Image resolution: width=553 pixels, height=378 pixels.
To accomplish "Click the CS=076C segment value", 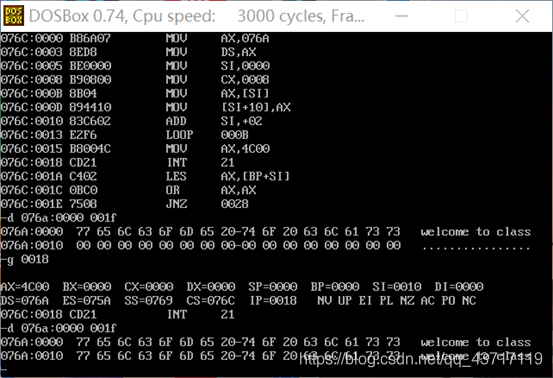I will pyautogui.click(x=211, y=300).
